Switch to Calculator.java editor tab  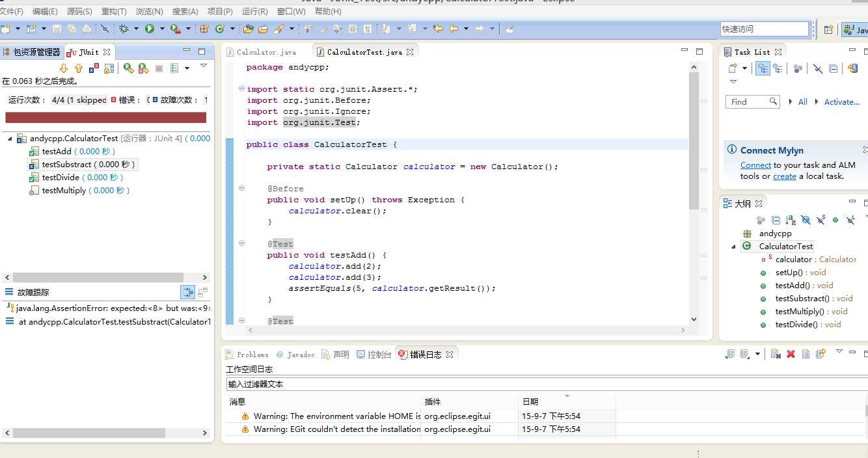tap(261, 52)
